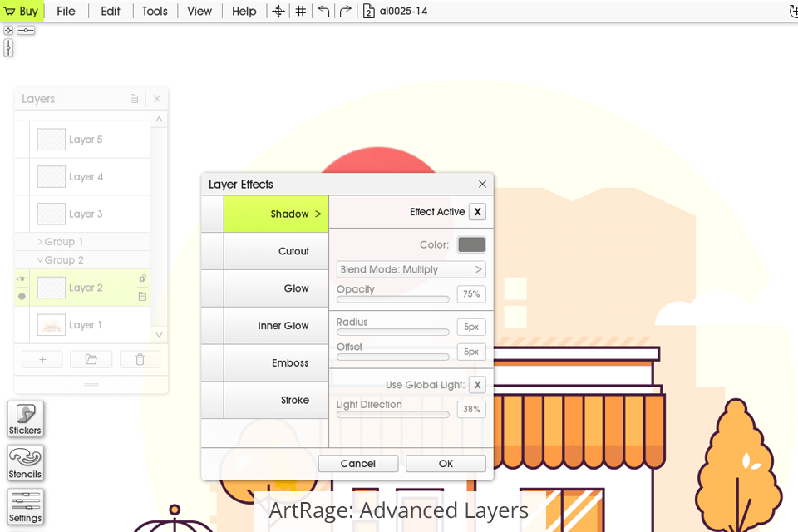
Task: Click the Light Direction 38% value field
Action: 471,409
